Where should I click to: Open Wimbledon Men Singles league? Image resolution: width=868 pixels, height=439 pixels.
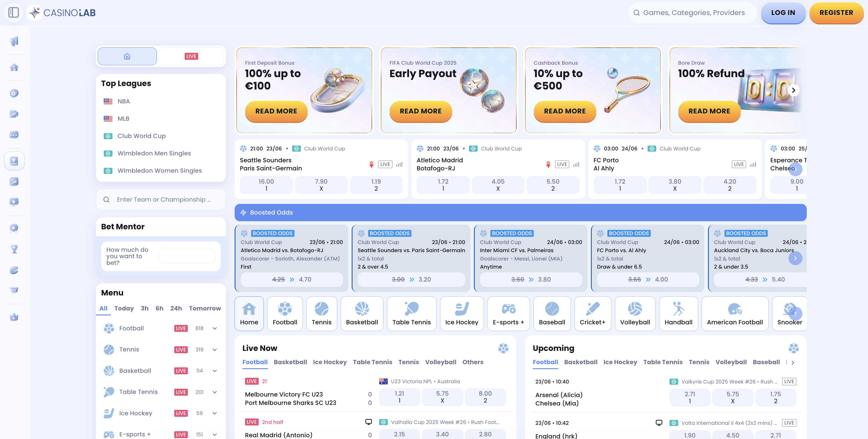tap(154, 153)
